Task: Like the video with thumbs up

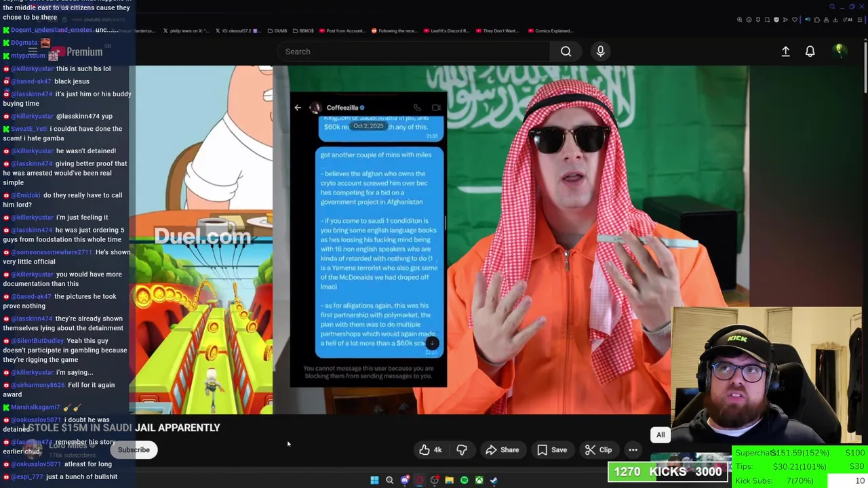Action: click(430, 450)
